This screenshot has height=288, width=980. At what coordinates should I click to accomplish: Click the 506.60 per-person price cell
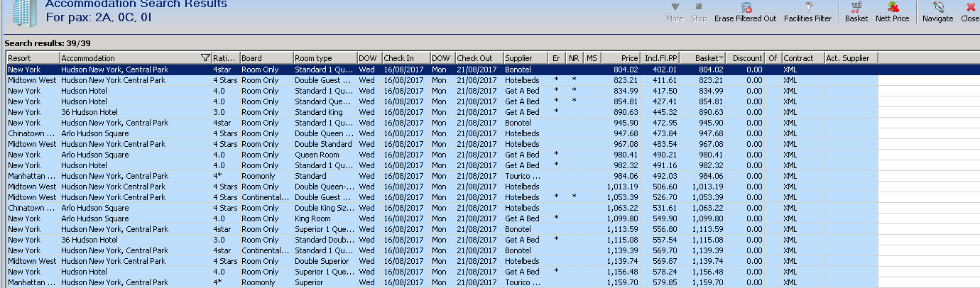pos(660,187)
